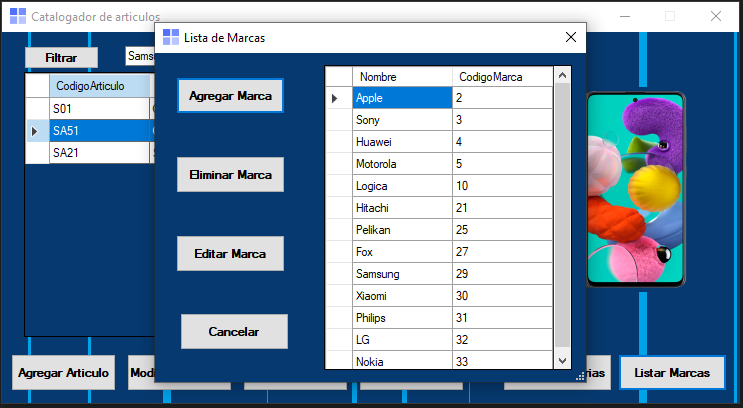Click the Agregar Marca button
Screen dimensions: 743x408
click(x=230, y=96)
